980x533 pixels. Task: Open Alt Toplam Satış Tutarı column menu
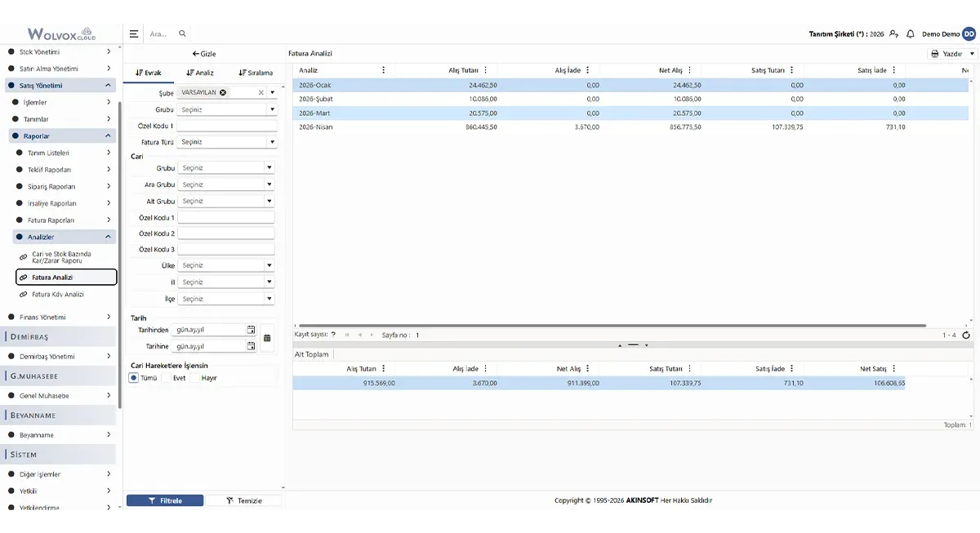(x=690, y=369)
